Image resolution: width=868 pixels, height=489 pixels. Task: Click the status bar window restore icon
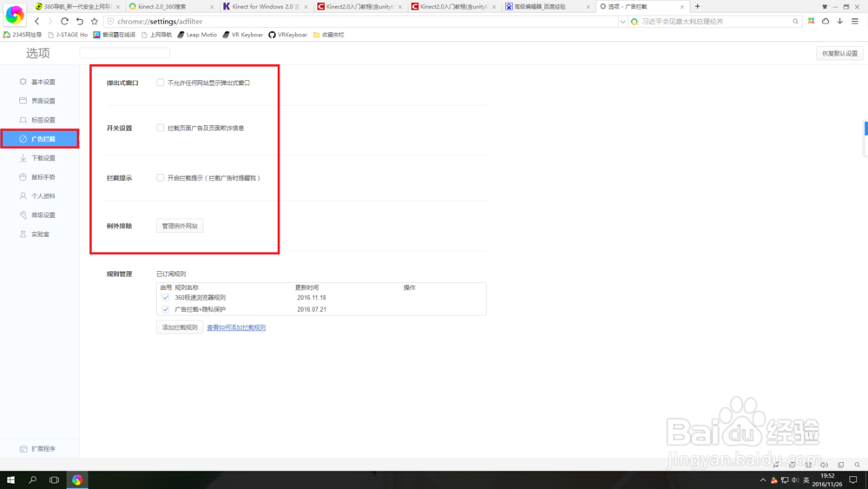pyautogui.click(x=841, y=466)
